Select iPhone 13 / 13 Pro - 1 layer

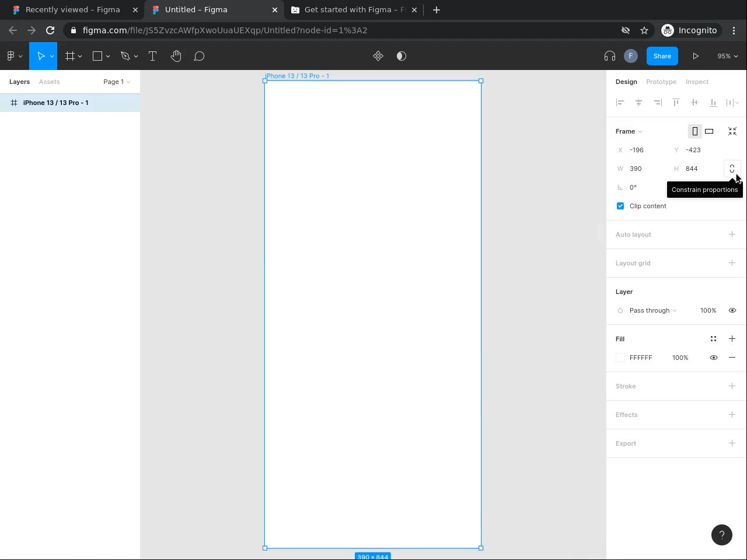(70, 103)
